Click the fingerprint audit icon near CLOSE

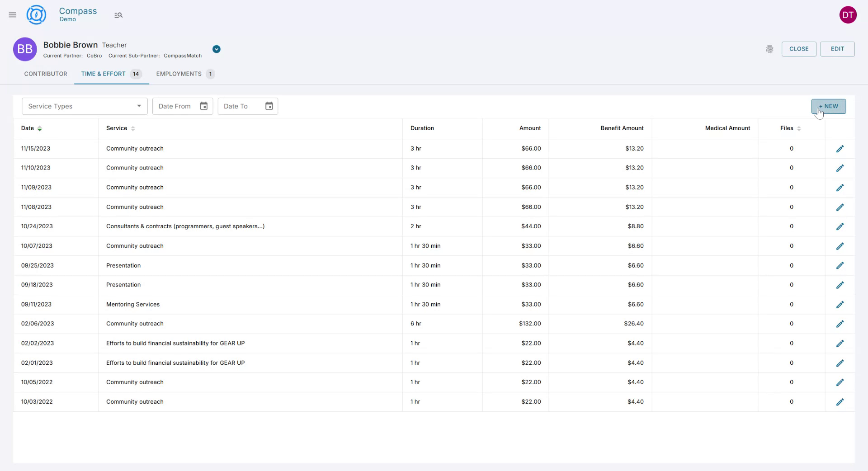pyautogui.click(x=770, y=49)
